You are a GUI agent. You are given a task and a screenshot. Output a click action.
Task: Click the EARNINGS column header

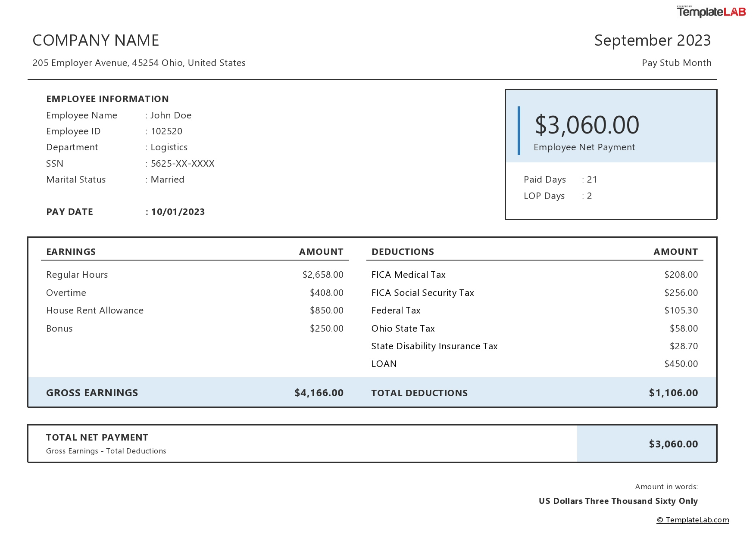71,251
